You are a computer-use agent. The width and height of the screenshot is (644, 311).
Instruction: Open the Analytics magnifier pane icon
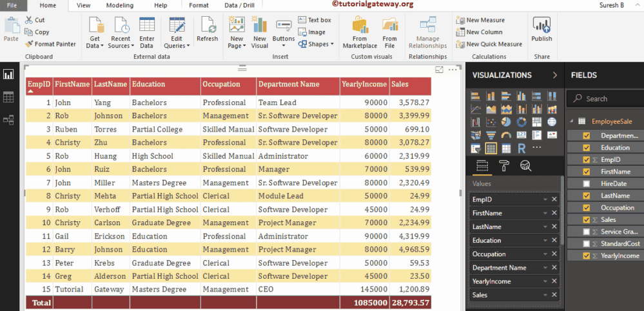(525, 166)
